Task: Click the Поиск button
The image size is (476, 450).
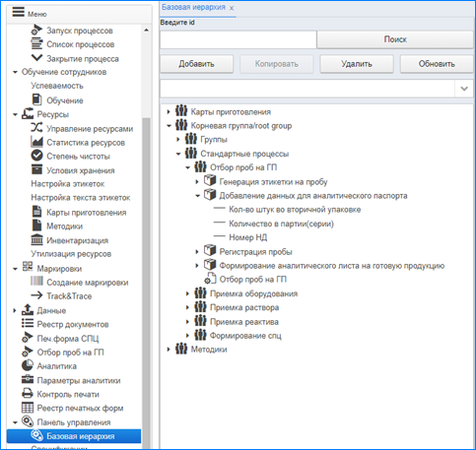Action: (395, 39)
